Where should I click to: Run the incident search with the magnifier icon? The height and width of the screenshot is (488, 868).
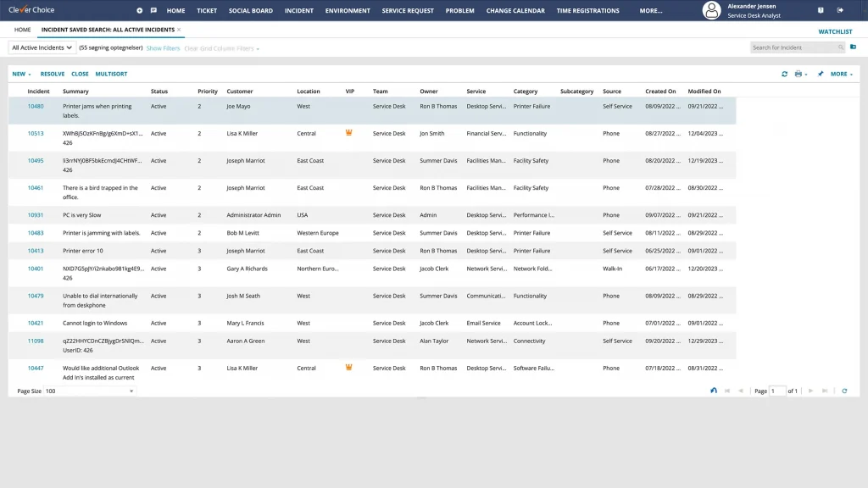[x=841, y=47]
